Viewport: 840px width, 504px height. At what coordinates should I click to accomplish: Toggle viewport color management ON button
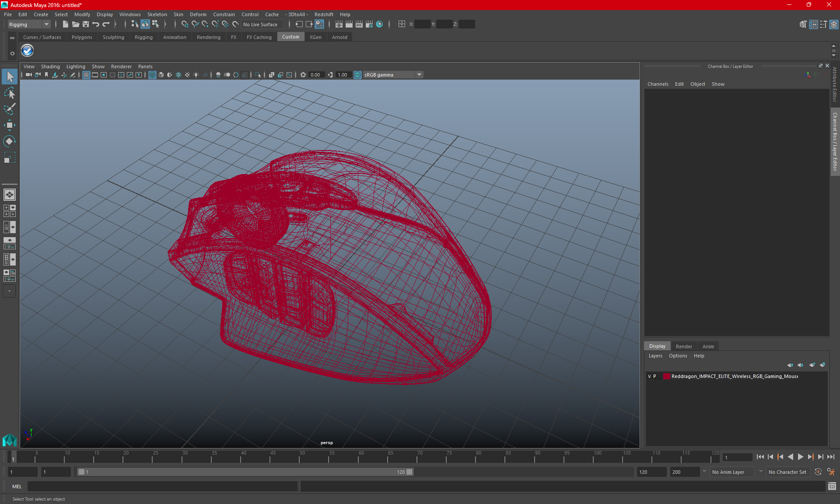click(x=357, y=75)
